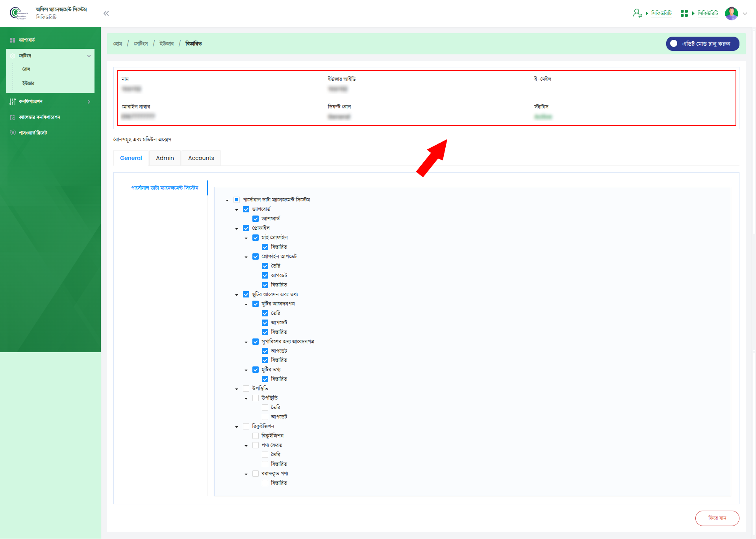The image size is (756, 539).
Task: Collapse the পণ্য ফেরত node arrow
Action: (246, 446)
